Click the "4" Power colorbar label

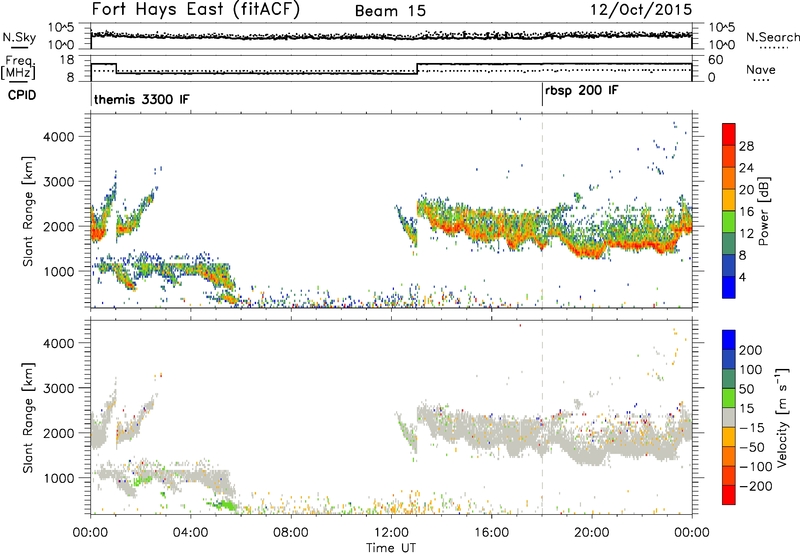click(742, 277)
